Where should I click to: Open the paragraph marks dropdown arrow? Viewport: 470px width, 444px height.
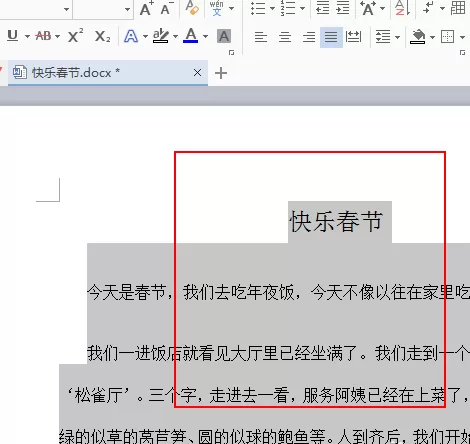point(442,8)
